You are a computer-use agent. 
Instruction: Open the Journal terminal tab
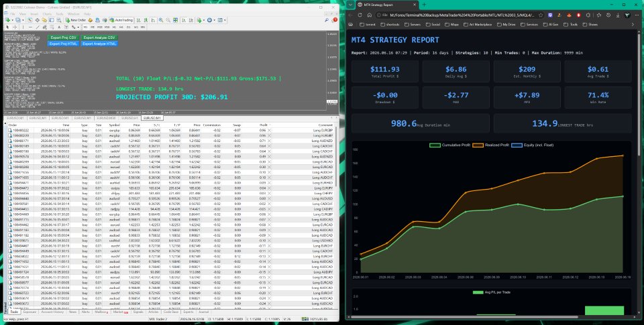pos(204,312)
